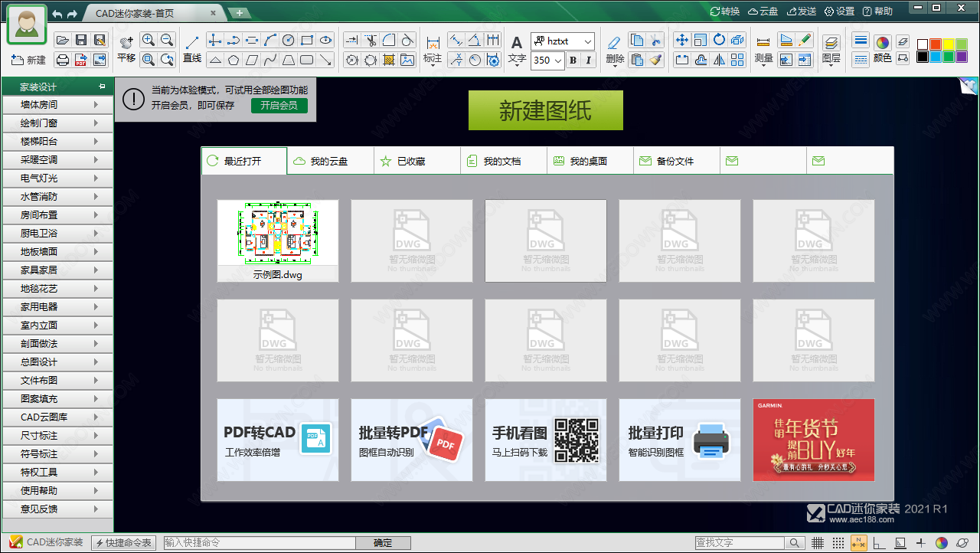This screenshot has width=980, height=553.
Task: Click the 确定 command confirm button
Action: click(x=383, y=543)
